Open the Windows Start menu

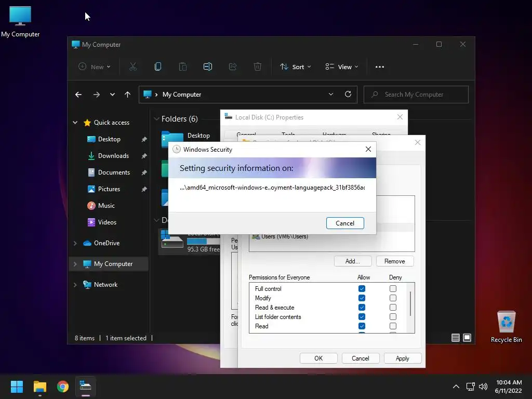coord(17,387)
